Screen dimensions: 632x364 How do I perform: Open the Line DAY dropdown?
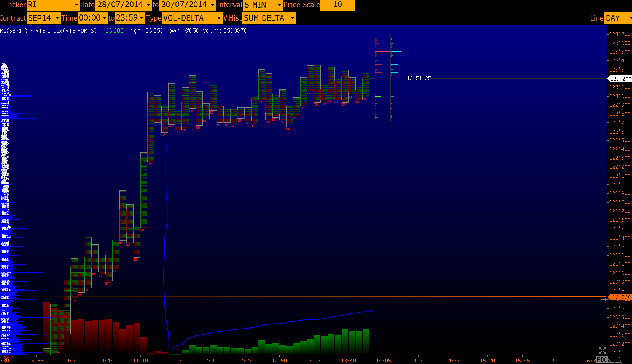[x=618, y=18]
